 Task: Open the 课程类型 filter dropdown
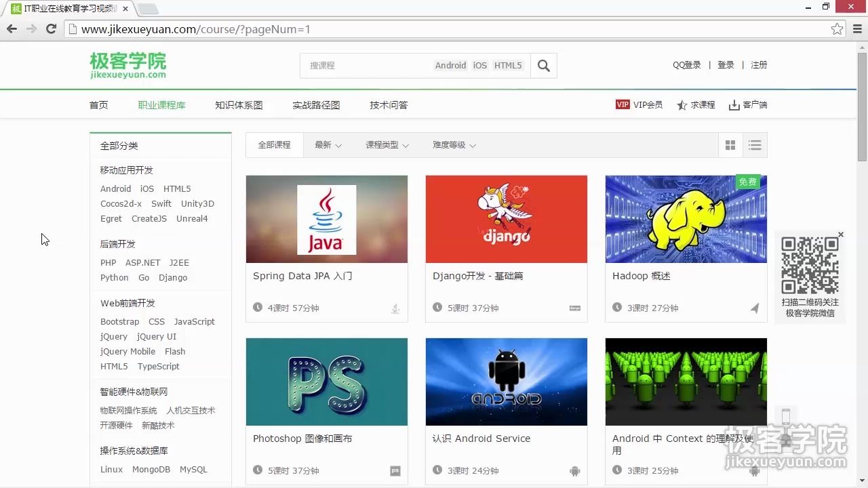pos(387,144)
